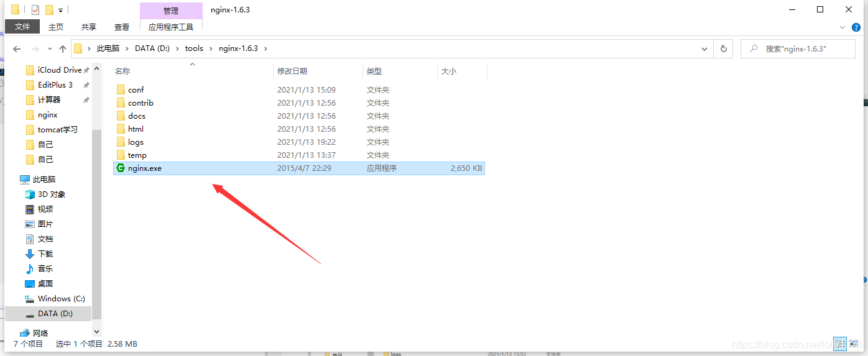The height and width of the screenshot is (356, 868).
Task: Select the contrib folder icon
Action: point(121,103)
